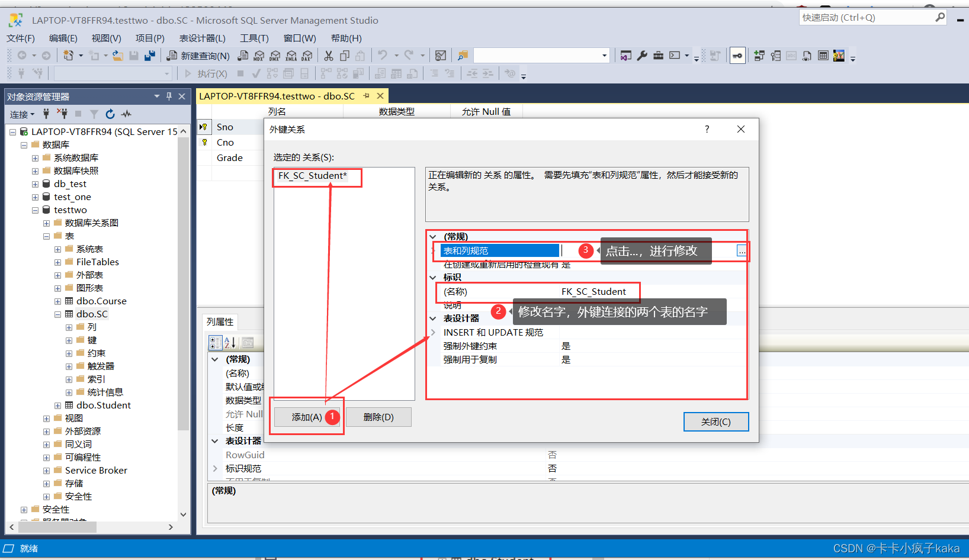Open the Properties Window icon
The height and width of the screenshot is (560, 969).
pos(626,56)
